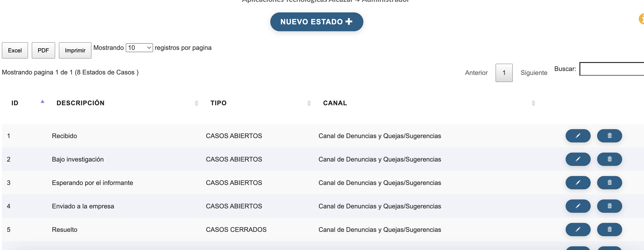Open the records per page dropdown
Image resolution: width=644 pixels, height=250 pixels.
(x=139, y=48)
